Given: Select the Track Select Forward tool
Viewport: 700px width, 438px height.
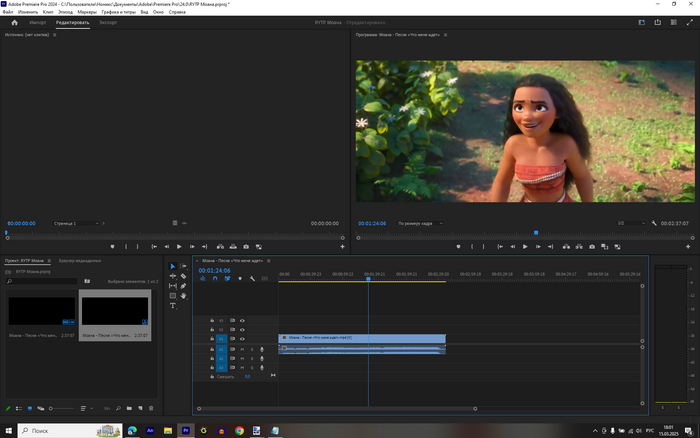Looking at the screenshot, I should (183, 266).
